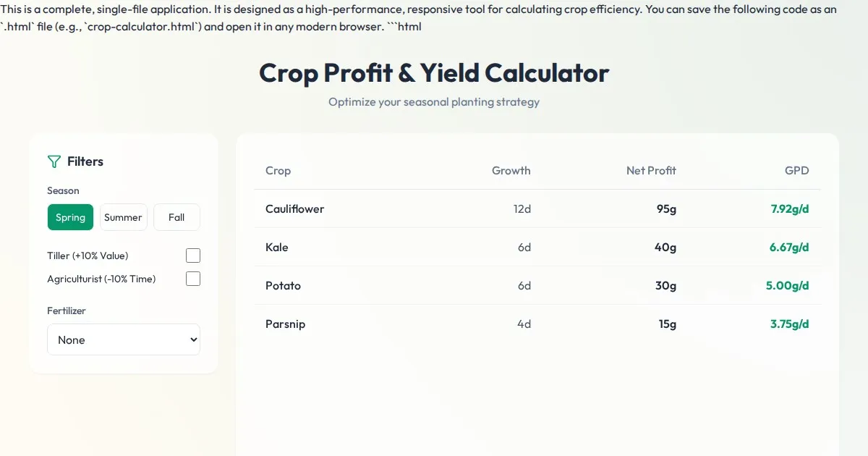The height and width of the screenshot is (456, 868).
Task: Click the Growth column header
Action: point(511,171)
